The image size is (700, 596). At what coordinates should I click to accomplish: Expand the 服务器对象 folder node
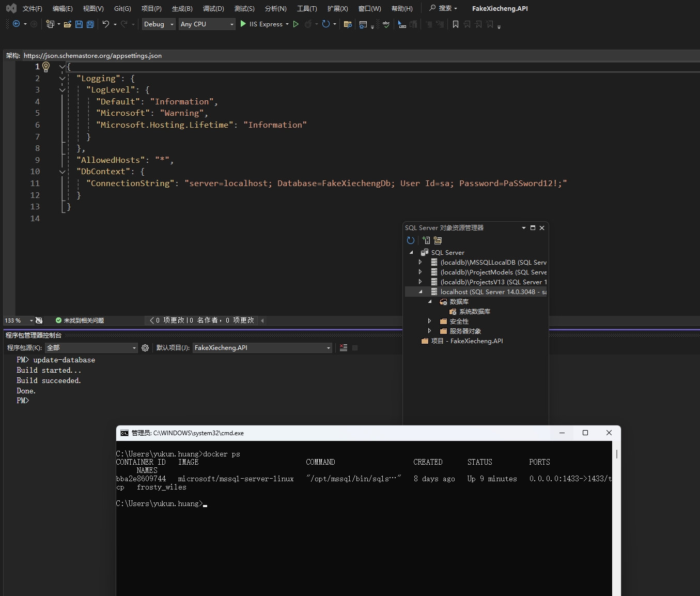pos(429,331)
